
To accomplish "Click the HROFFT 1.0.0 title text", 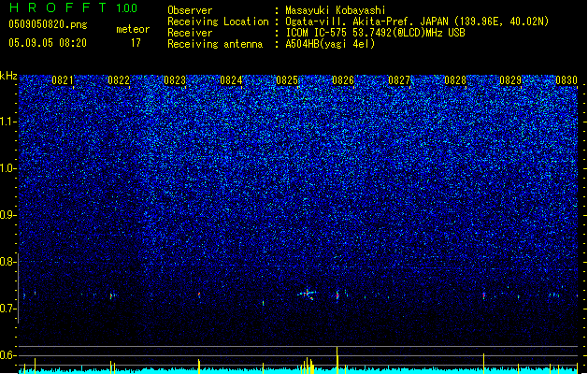I will (73, 7).
